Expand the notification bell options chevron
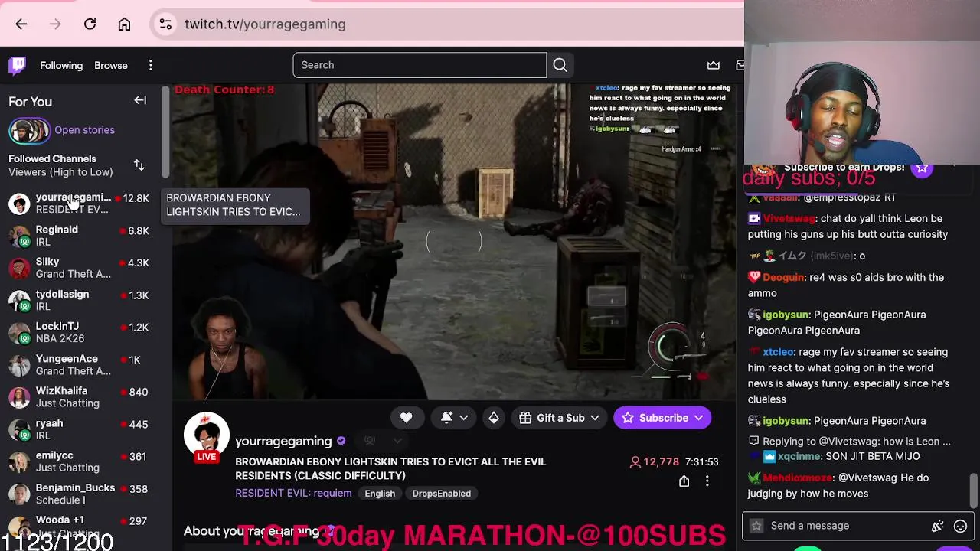The image size is (980, 551). coord(464,418)
